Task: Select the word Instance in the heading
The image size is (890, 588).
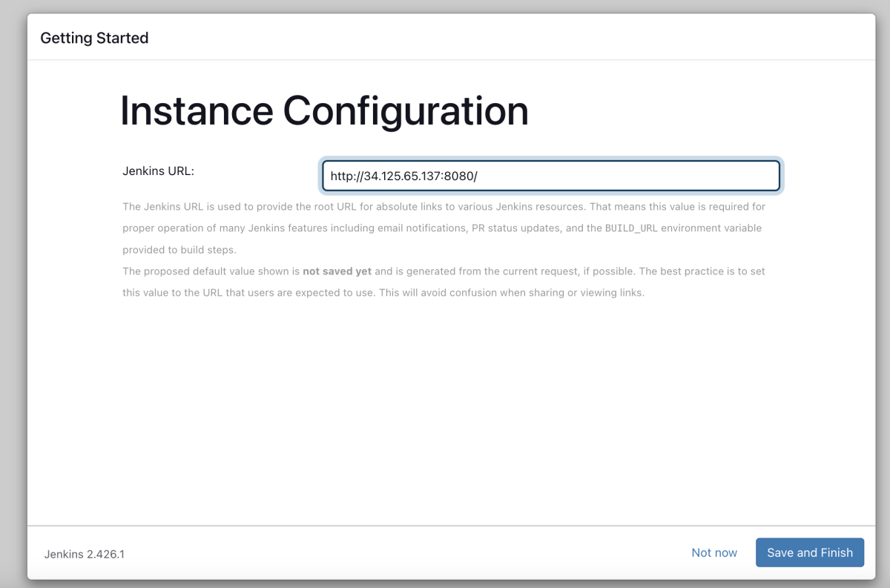Action: 197,111
